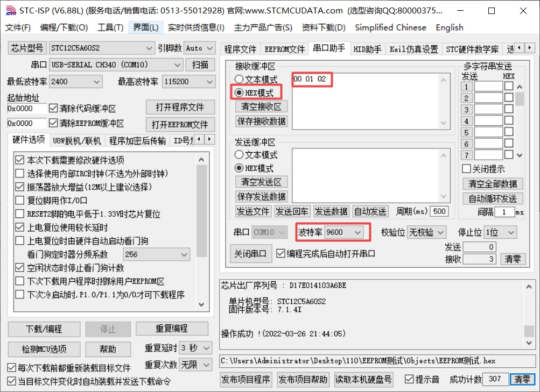Click 扫描 serial port button
The height and width of the screenshot is (392, 540).
click(200, 65)
